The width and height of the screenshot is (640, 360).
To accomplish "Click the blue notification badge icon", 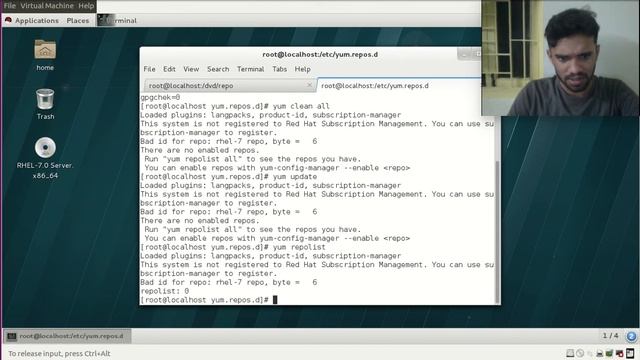I will pyautogui.click(x=631, y=336).
